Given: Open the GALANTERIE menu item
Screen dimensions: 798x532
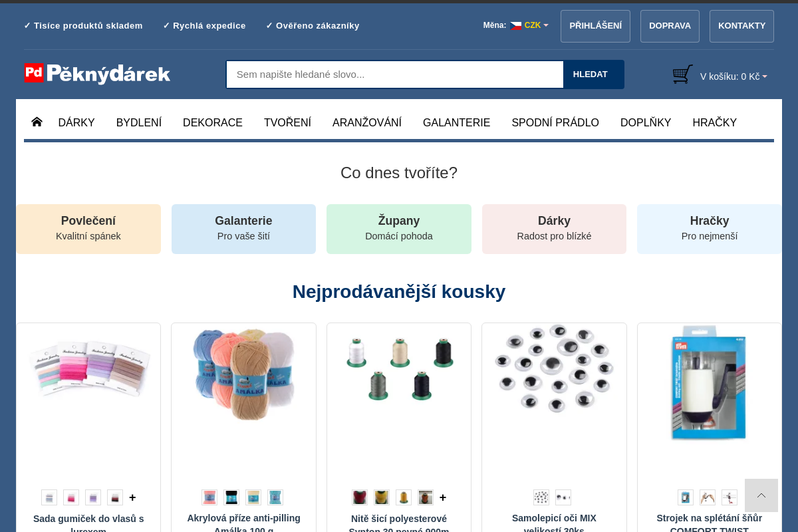Looking at the screenshot, I should [456, 122].
